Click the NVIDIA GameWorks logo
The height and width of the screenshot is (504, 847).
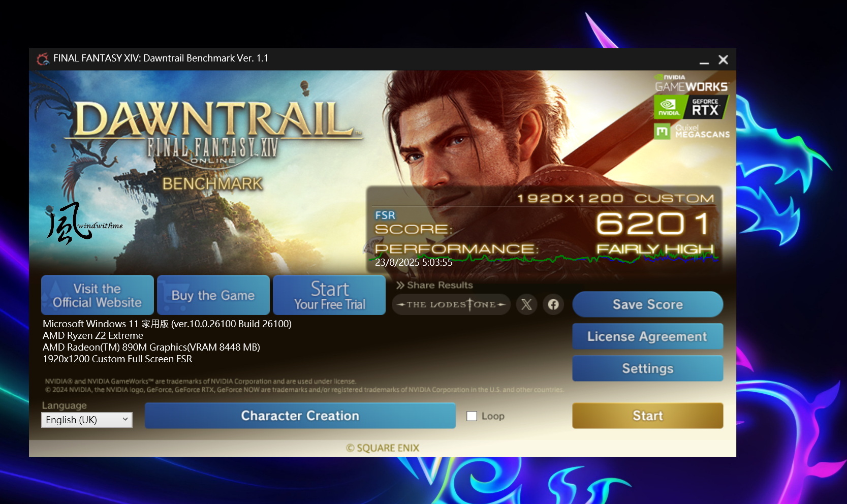click(x=691, y=84)
